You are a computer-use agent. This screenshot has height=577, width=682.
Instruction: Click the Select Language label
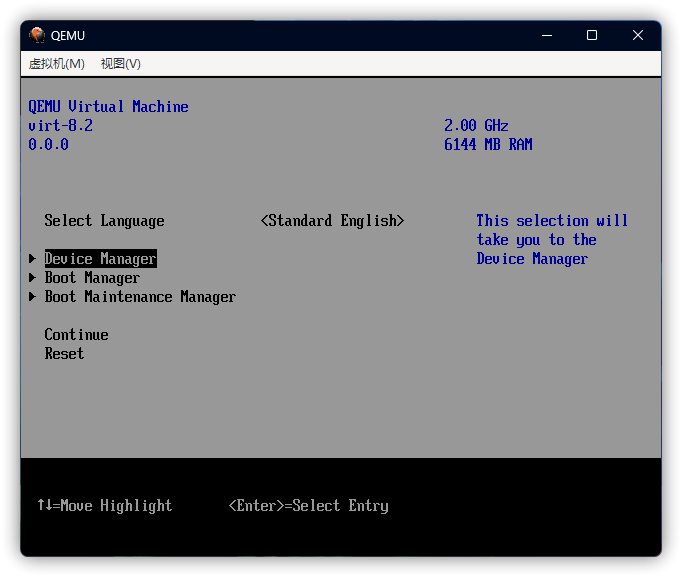pos(104,221)
